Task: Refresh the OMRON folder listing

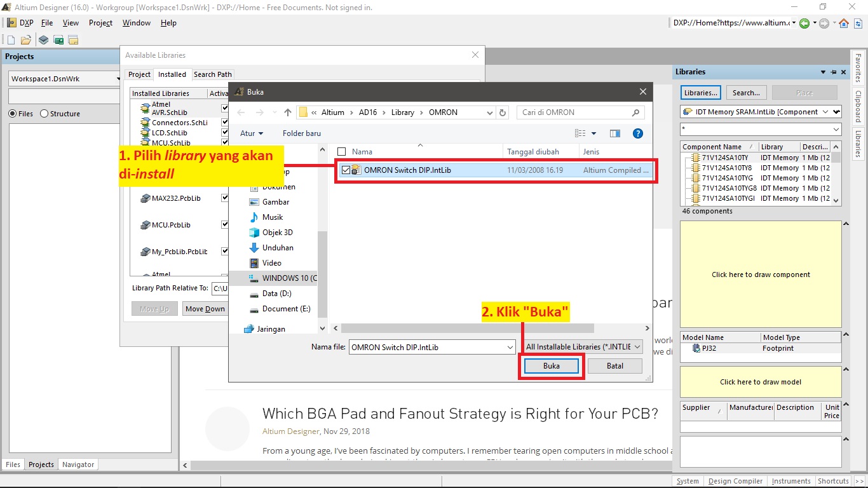Action: point(503,112)
